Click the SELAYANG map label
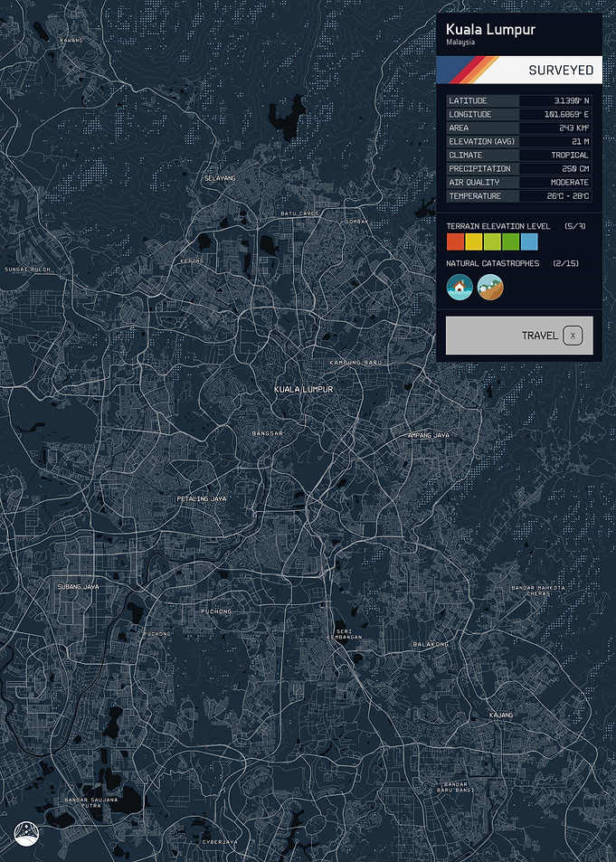This screenshot has height=862, width=616. (x=220, y=178)
